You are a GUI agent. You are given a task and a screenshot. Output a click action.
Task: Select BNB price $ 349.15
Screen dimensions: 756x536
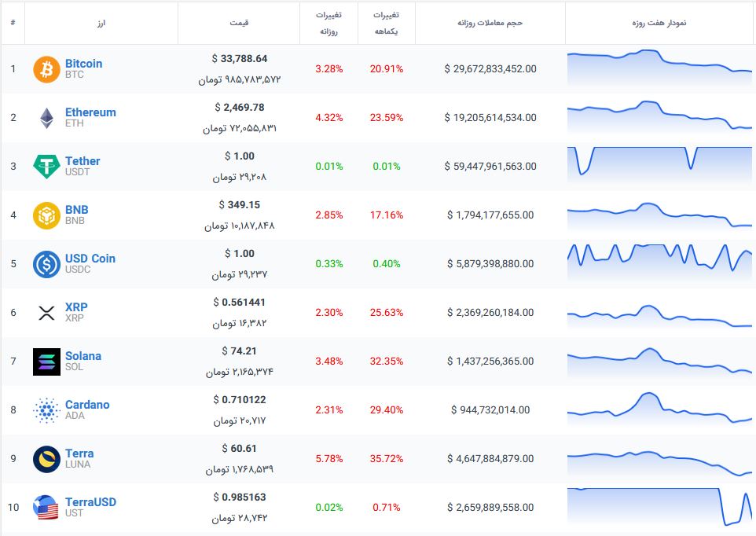point(239,205)
